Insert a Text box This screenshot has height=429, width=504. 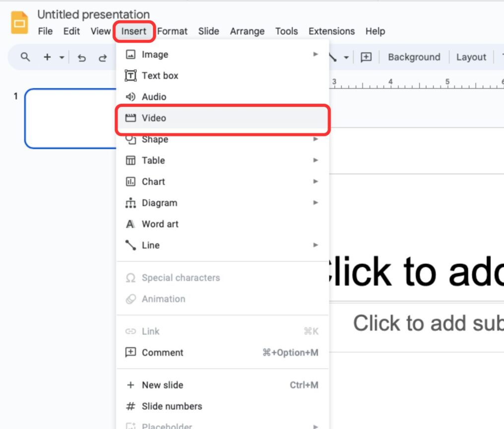coord(222,75)
